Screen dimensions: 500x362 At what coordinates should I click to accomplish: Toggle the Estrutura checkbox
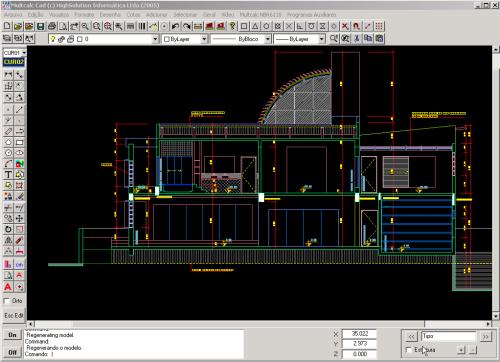[409, 350]
